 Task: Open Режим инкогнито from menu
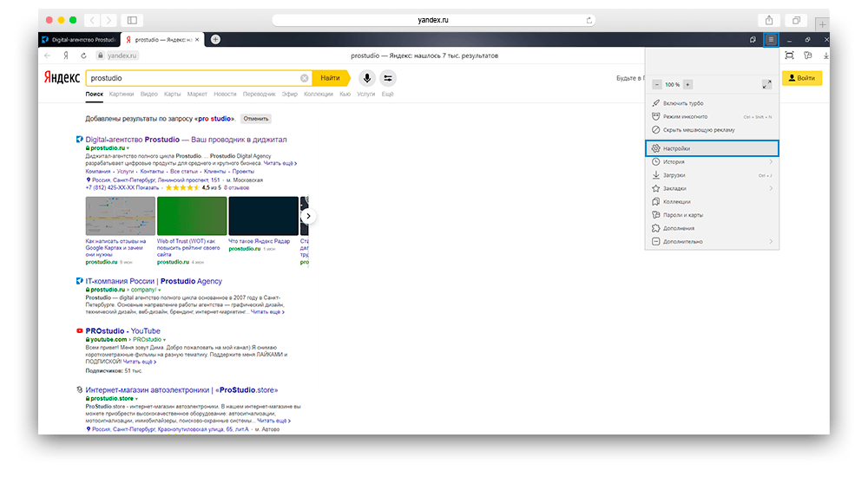pyautogui.click(x=712, y=117)
